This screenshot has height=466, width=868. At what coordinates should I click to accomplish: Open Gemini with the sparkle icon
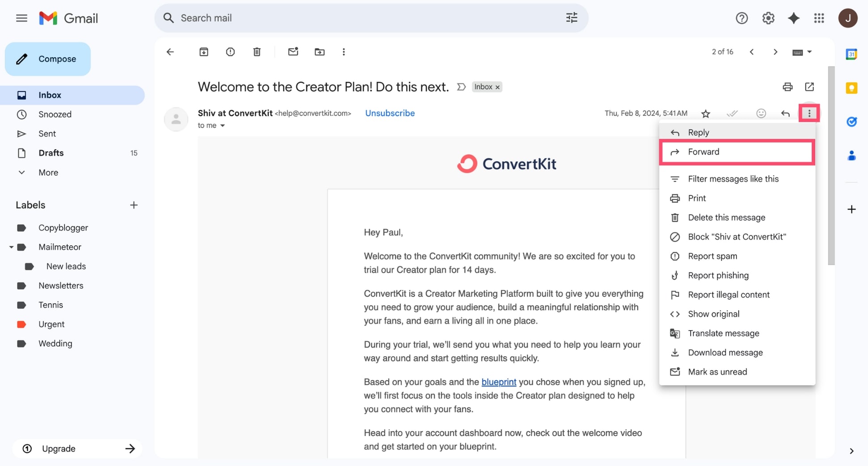pos(794,18)
